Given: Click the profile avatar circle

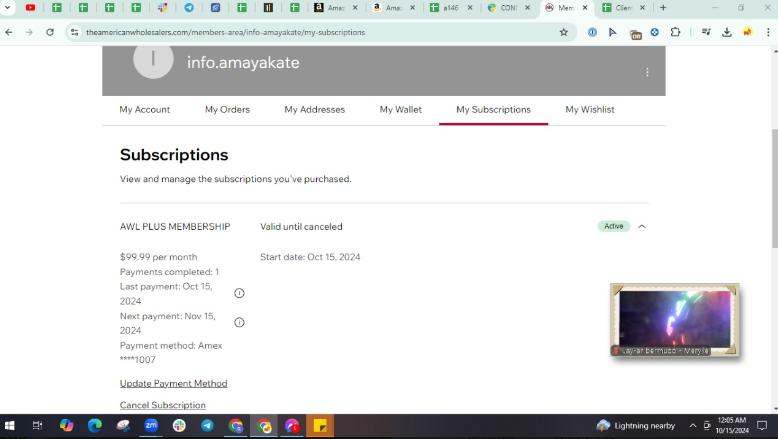Looking at the screenshot, I should coord(153,60).
